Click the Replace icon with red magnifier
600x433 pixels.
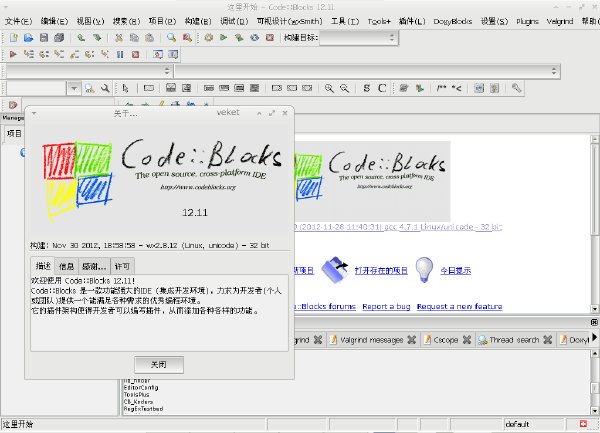pyautogui.click(x=187, y=37)
